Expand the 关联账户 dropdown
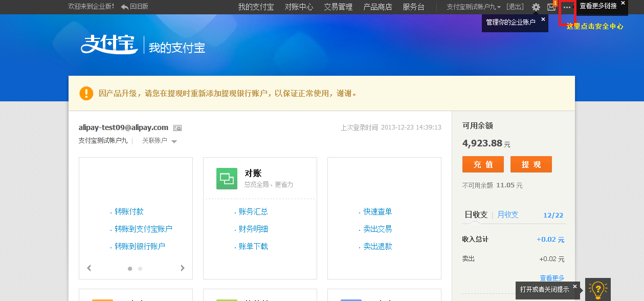Viewport: 644px width, 301px height. 160,141
